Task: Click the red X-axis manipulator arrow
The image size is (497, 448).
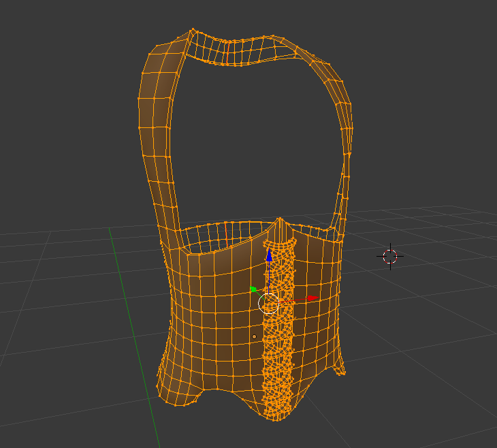Action: pyautogui.click(x=312, y=298)
